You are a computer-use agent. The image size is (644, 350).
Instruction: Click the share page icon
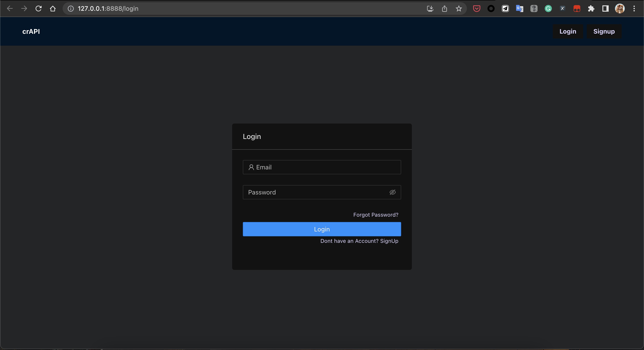[x=444, y=9]
